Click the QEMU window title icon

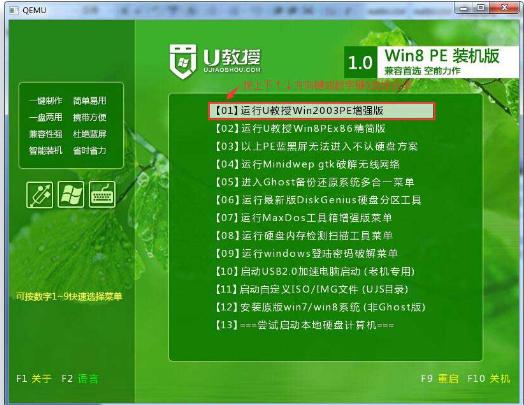[x=13, y=10]
